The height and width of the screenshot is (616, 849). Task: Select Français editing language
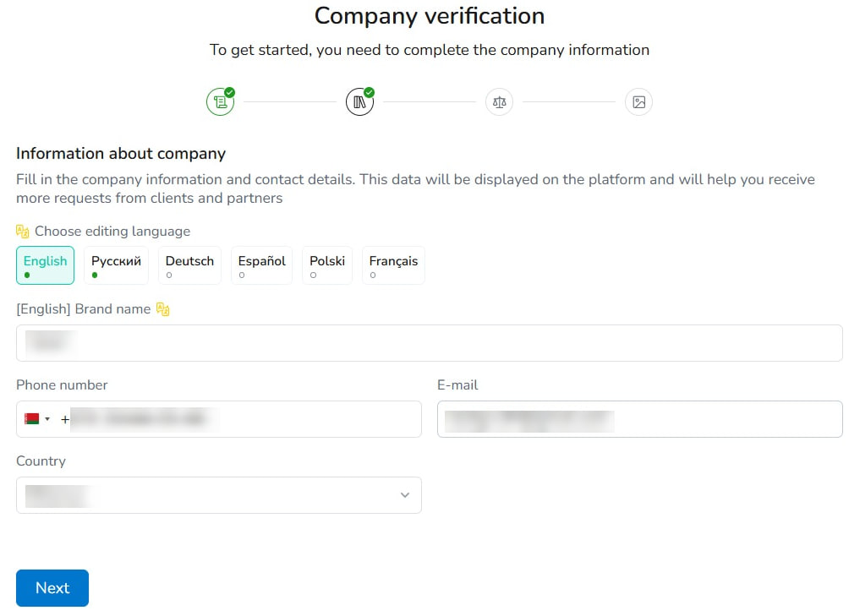click(x=393, y=265)
